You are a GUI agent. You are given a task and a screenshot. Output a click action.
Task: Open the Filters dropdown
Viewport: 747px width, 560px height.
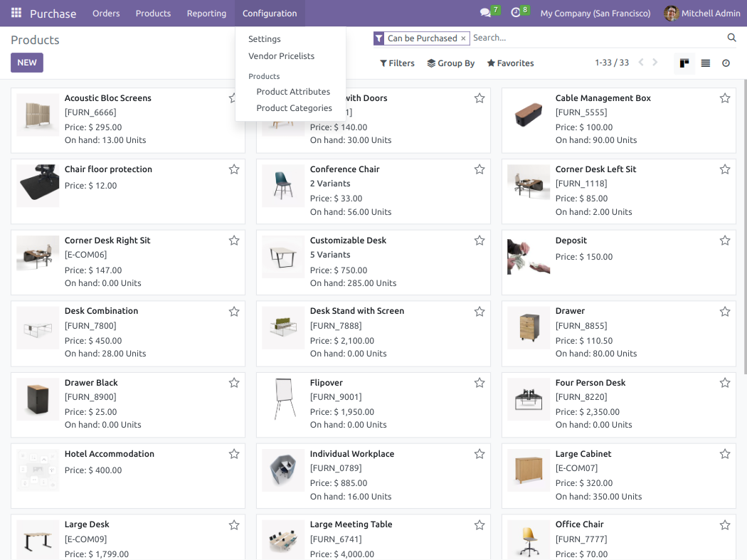(396, 63)
